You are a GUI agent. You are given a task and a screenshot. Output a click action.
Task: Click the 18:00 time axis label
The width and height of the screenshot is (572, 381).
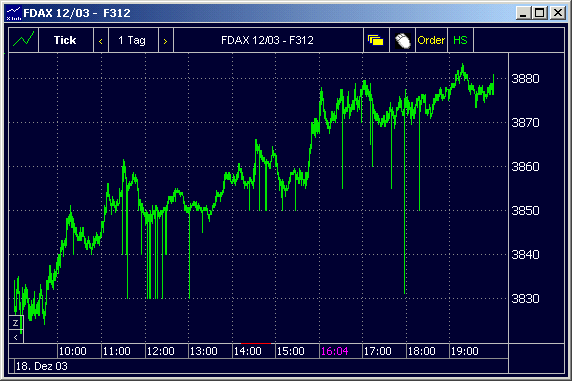[421, 351]
